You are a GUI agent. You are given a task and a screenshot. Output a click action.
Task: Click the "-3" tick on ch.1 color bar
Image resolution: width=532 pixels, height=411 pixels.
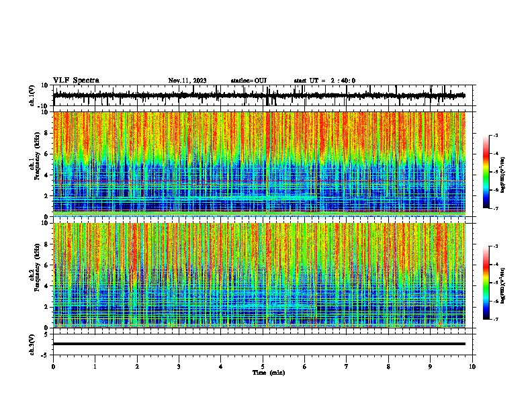(495, 135)
